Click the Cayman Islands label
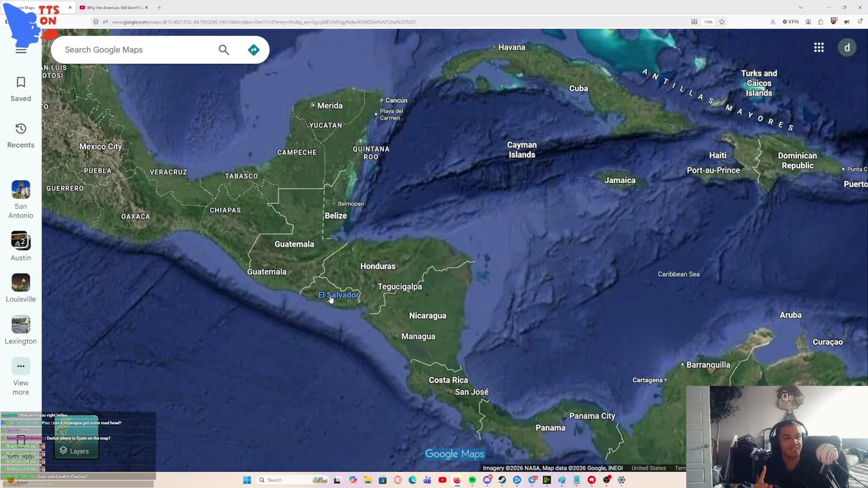 [x=522, y=150]
